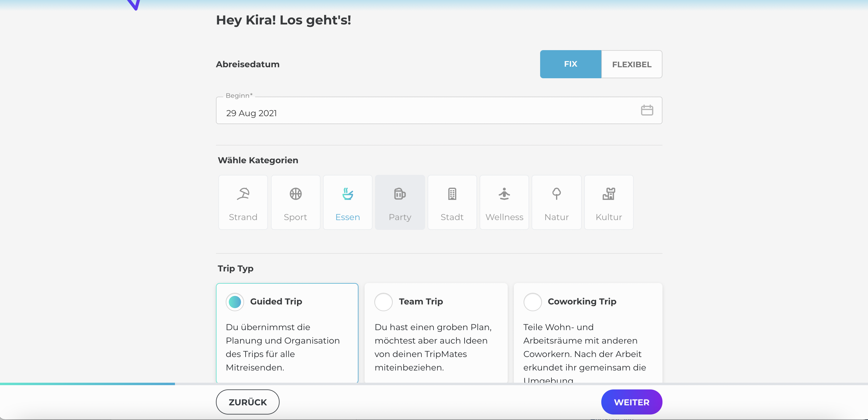This screenshot has height=420, width=868.
Task: Choose the Party beer mug icon
Action: pos(400,194)
